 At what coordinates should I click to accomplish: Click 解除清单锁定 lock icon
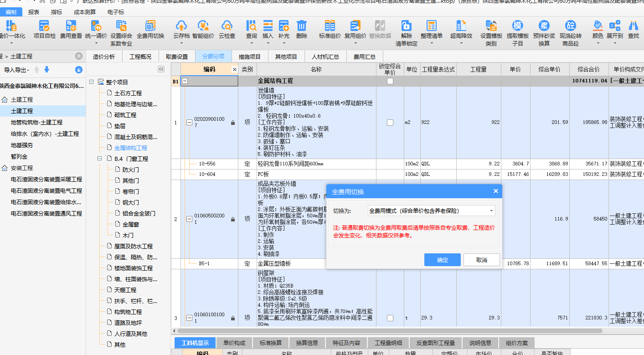(x=406, y=33)
